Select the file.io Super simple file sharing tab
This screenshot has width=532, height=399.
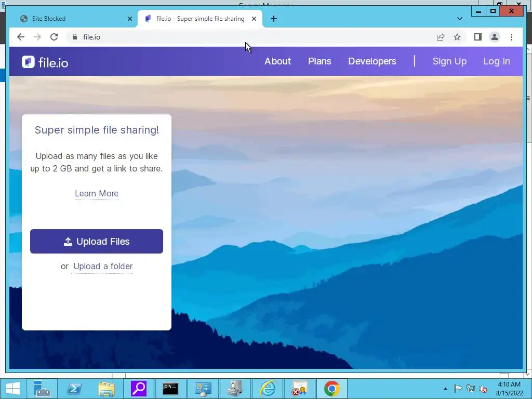click(200, 19)
